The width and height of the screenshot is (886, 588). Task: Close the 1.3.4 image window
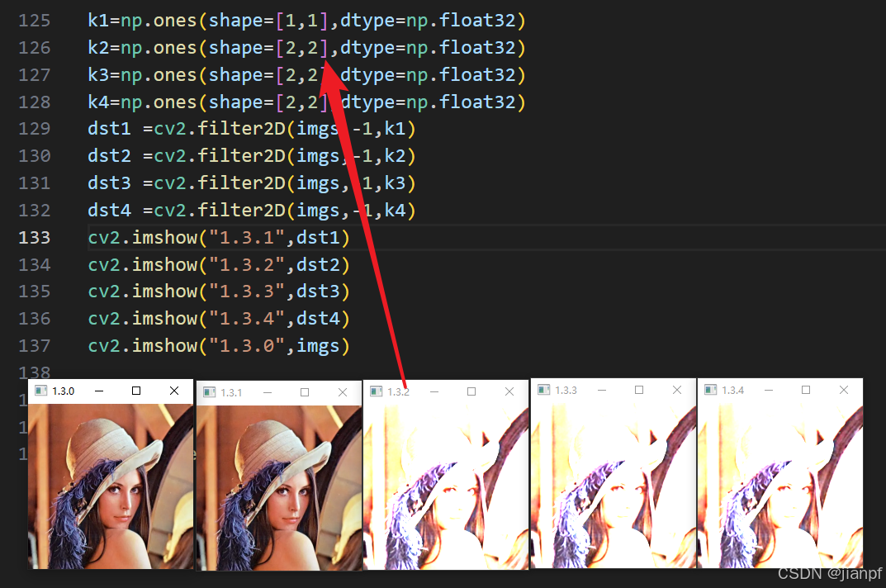(844, 390)
